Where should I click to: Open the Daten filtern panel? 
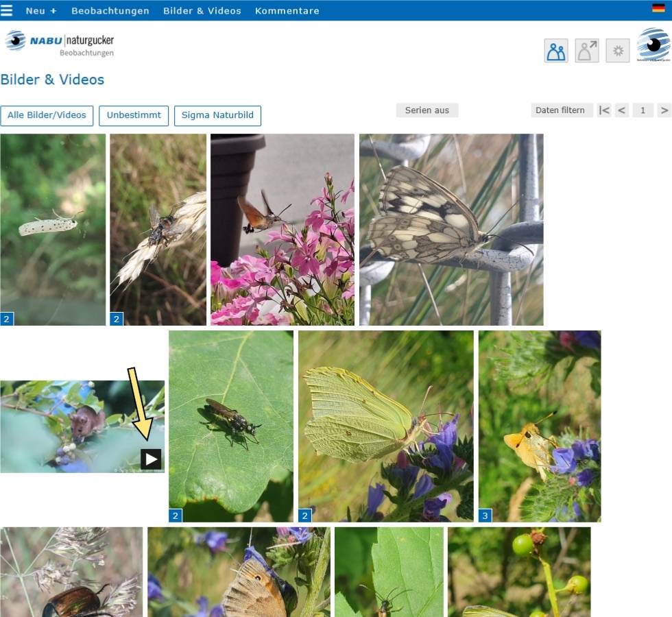coord(560,110)
